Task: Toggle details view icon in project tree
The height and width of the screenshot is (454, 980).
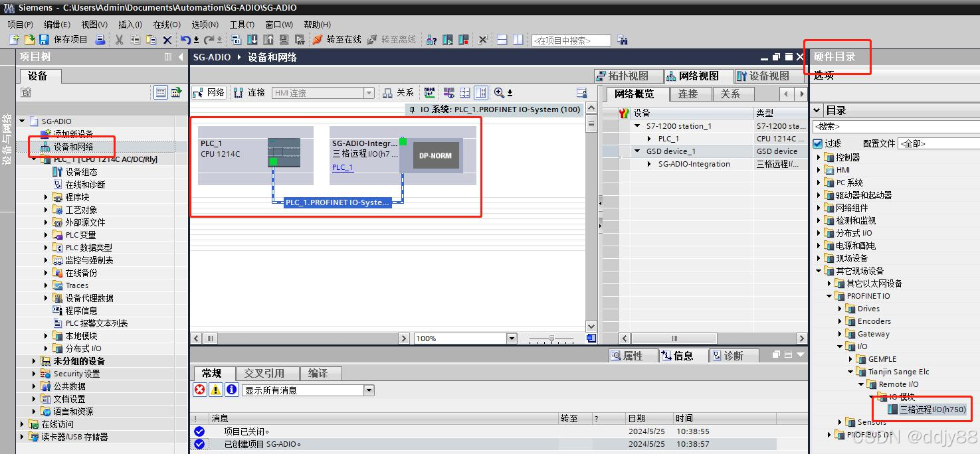Action: 161,92
